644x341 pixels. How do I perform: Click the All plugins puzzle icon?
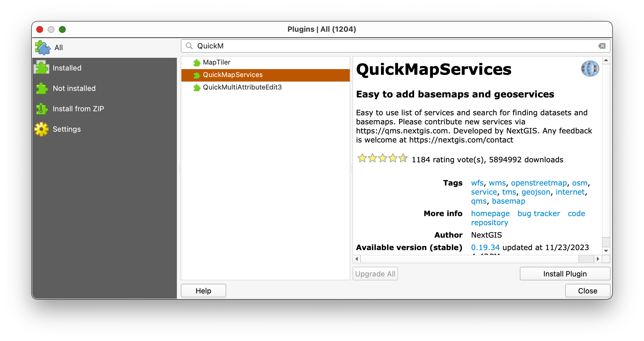pyautogui.click(x=43, y=48)
